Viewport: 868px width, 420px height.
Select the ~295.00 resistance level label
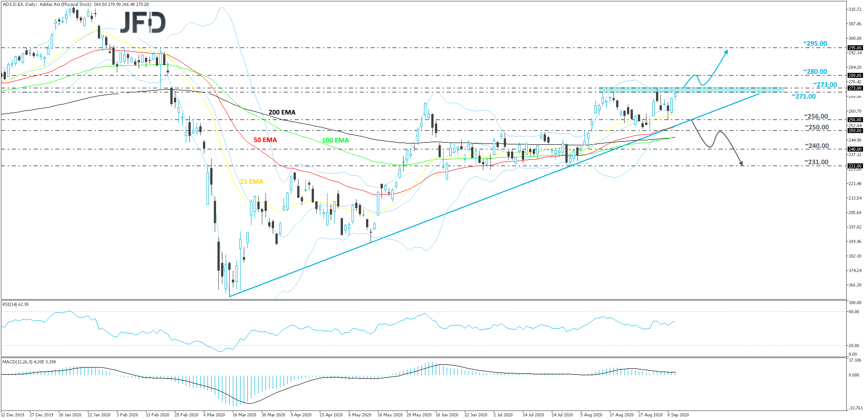(815, 43)
